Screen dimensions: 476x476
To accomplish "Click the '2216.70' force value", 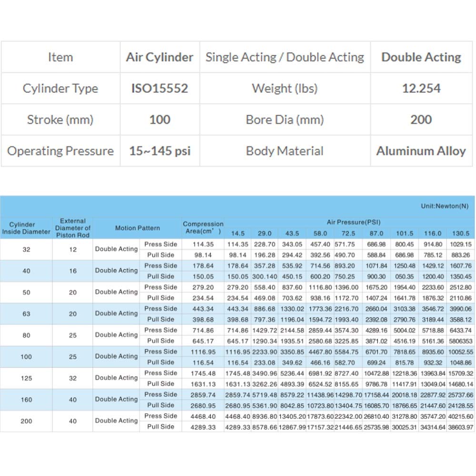I will click(x=347, y=309).
